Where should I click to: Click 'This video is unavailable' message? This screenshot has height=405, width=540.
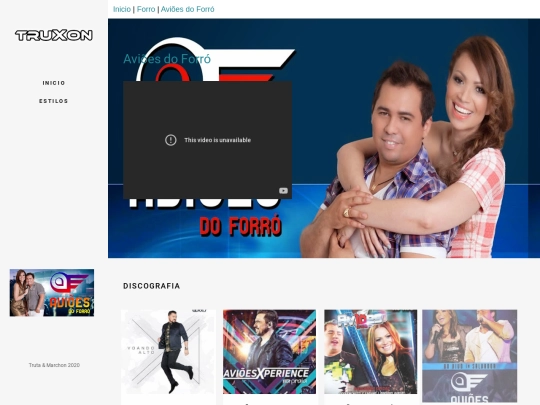pos(217,140)
